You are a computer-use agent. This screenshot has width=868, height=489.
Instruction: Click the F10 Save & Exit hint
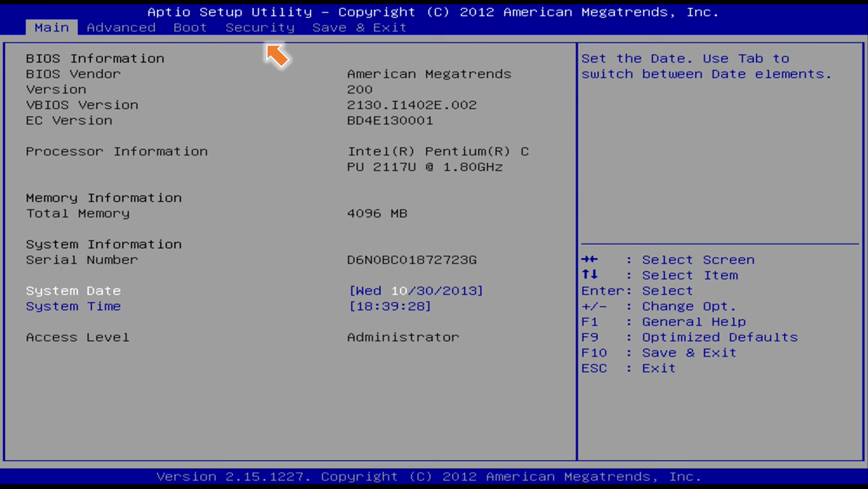[659, 353]
